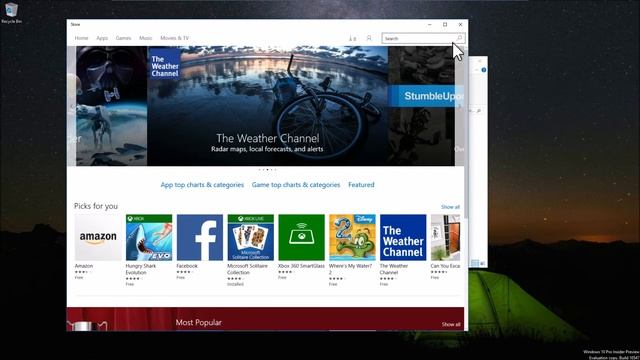Switch to the Movies & TV tab
This screenshot has height=360, width=640.
click(174, 38)
